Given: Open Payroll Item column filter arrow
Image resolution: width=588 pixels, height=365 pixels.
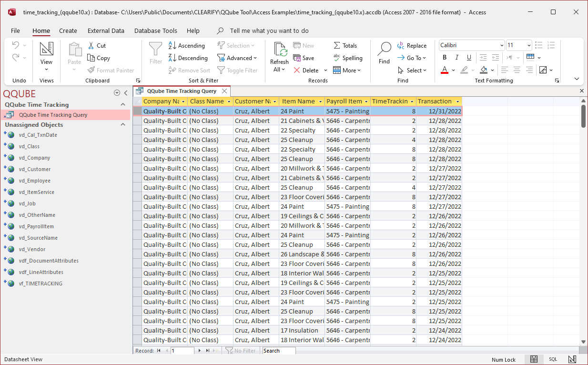Looking at the screenshot, I should click(366, 101).
